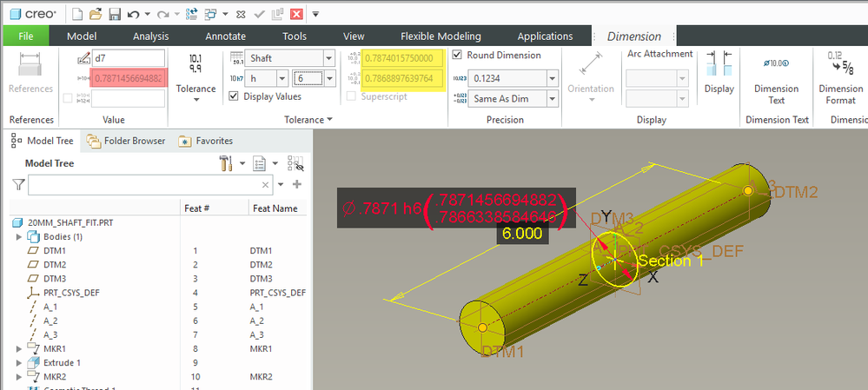Open the Analysis ribbon tab

tap(151, 36)
